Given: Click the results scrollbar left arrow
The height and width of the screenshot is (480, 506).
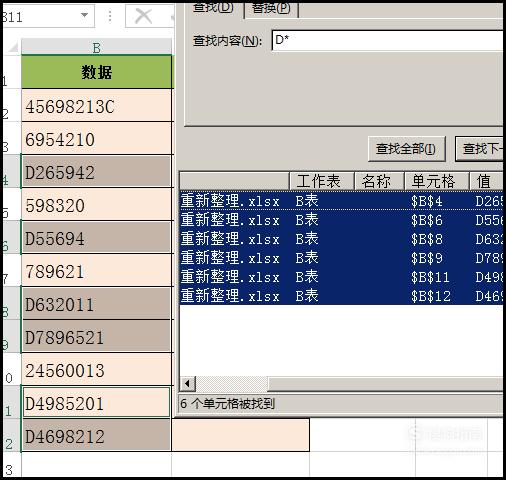Looking at the screenshot, I should click(x=187, y=383).
